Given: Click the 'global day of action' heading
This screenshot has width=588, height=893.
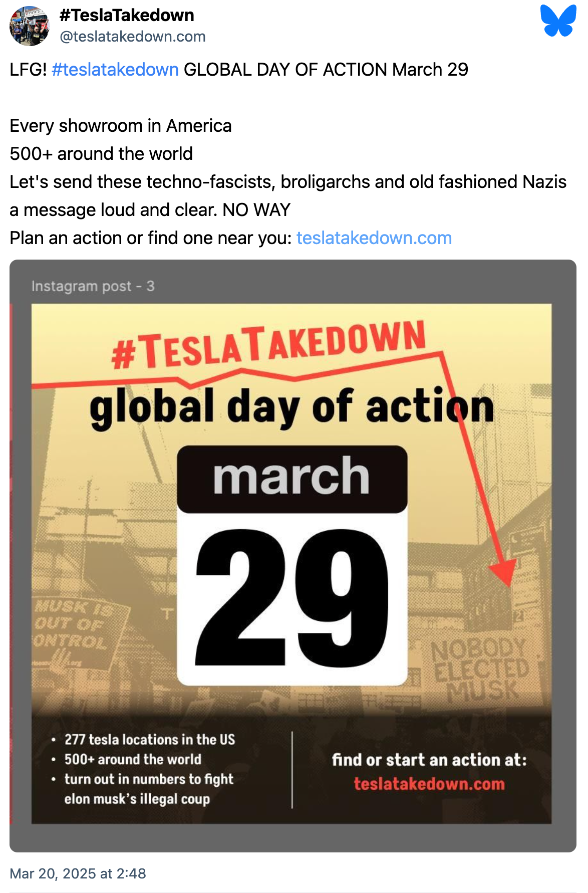Looking at the screenshot, I should (292, 407).
